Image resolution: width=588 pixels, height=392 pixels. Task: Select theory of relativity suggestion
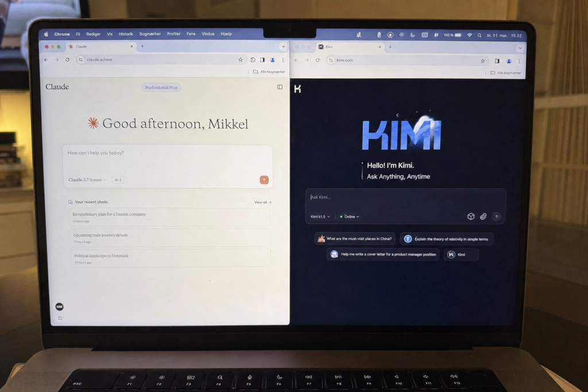pyautogui.click(x=447, y=239)
